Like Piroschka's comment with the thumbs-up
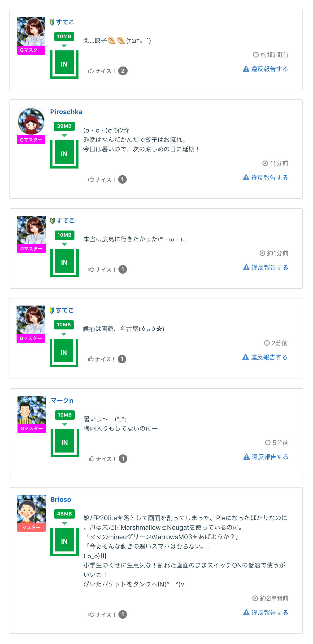 (91, 179)
